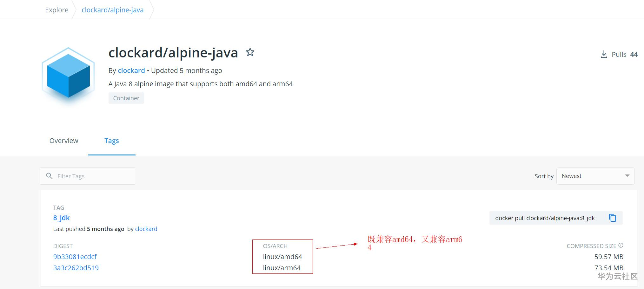
Task: Open the 8_jdk tag link
Action: 61,218
